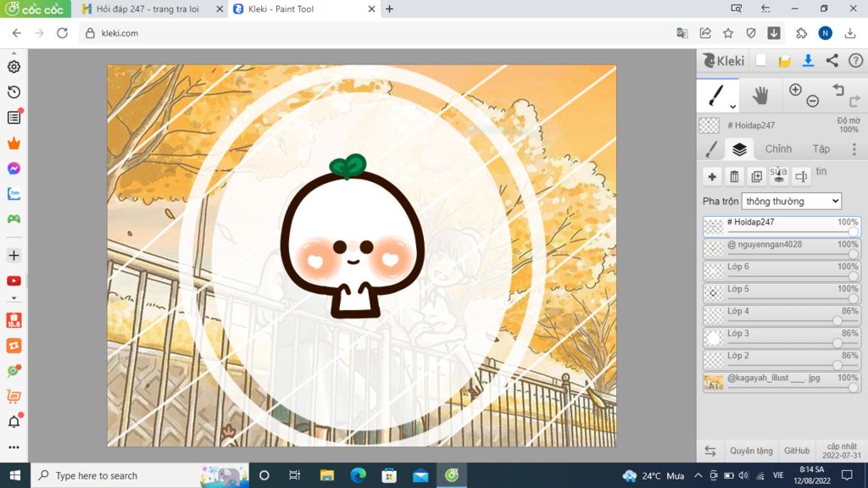This screenshot has width=868, height=488.
Task: Share the drawing
Action: [x=832, y=60]
